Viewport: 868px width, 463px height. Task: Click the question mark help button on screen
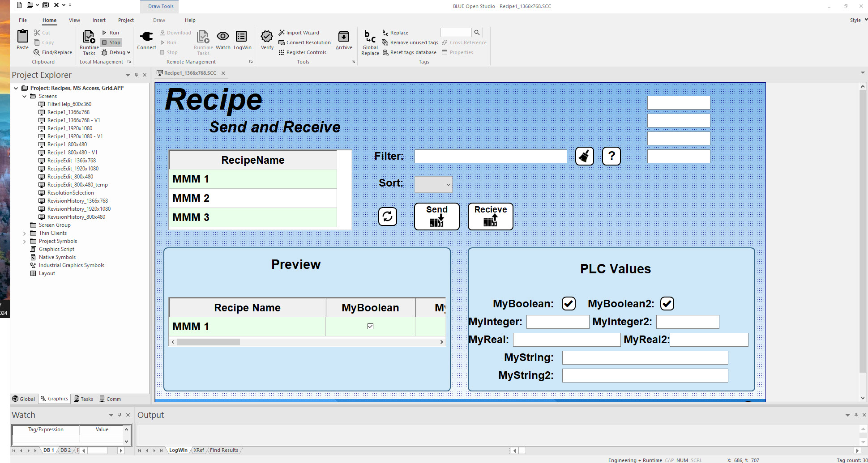[611, 156]
